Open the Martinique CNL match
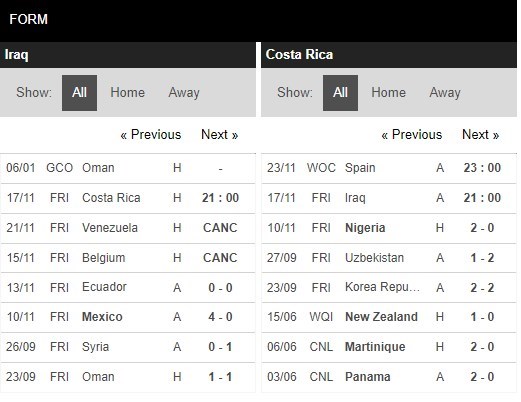 [389, 347]
